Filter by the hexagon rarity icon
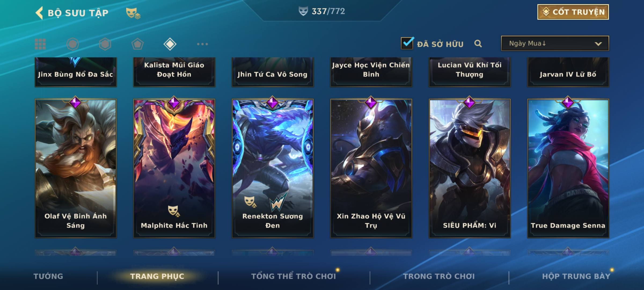 [105, 44]
